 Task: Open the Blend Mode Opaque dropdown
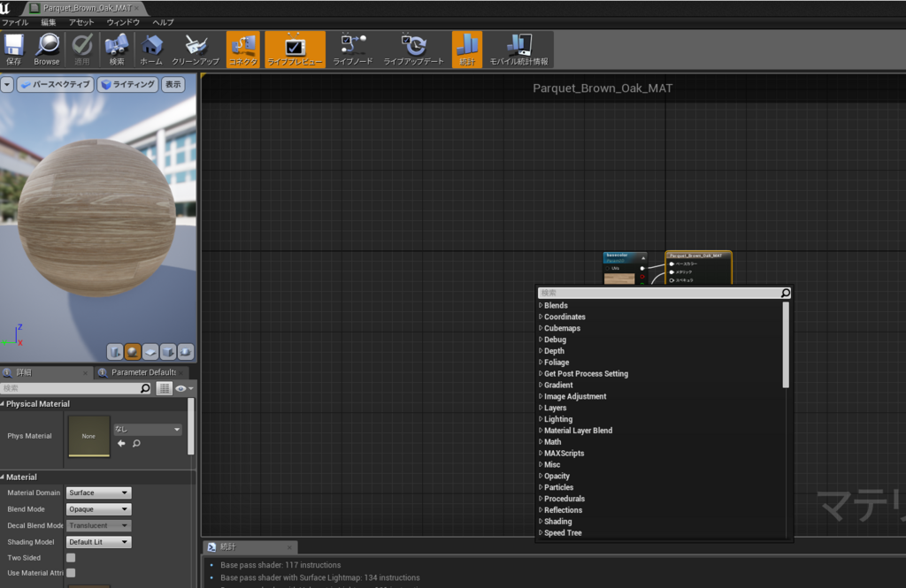click(99, 509)
